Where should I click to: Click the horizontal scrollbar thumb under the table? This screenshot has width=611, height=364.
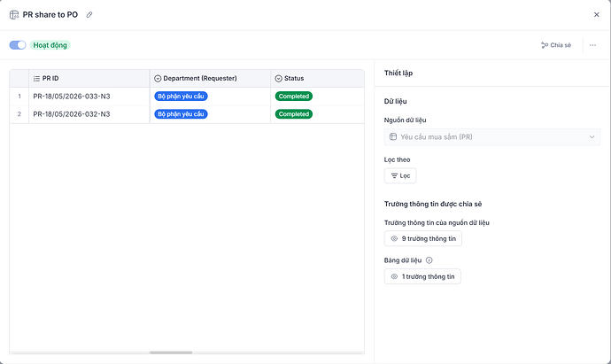pyautogui.click(x=171, y=352)
